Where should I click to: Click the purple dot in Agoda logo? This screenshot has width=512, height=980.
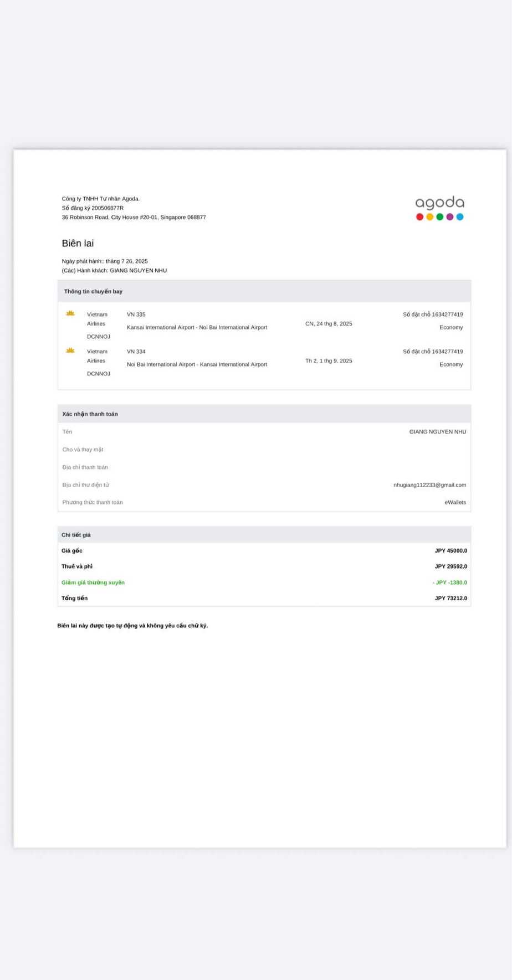(450, 217)
